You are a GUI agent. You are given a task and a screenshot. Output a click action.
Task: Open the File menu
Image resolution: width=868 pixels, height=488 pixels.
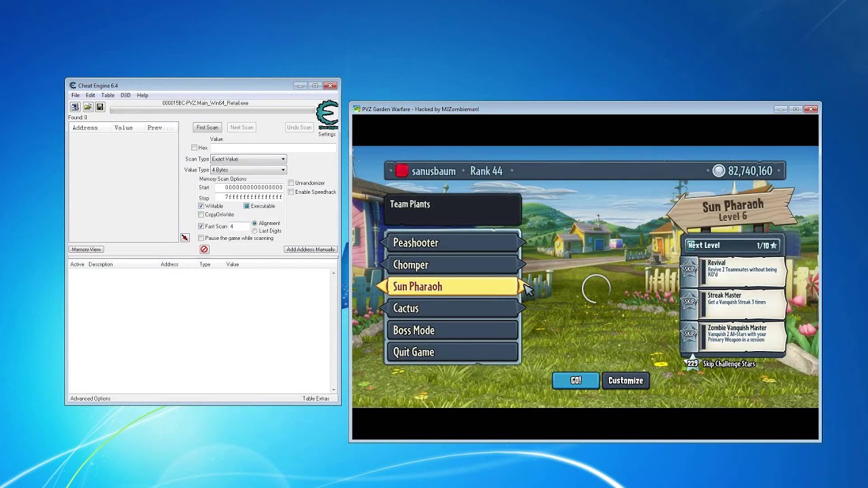[x=75, y=96]
